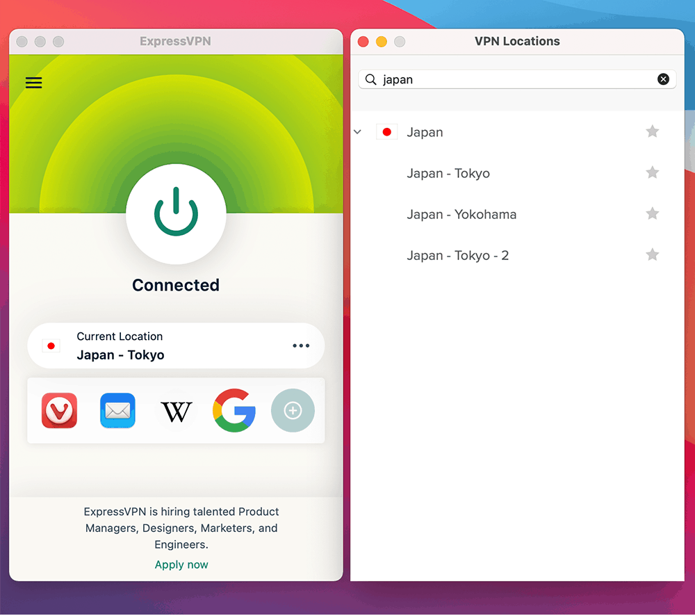The height and width of the screenshot is (616, 695).
Task: Favorite the Japan location
Action: click(x=652, y=131)
